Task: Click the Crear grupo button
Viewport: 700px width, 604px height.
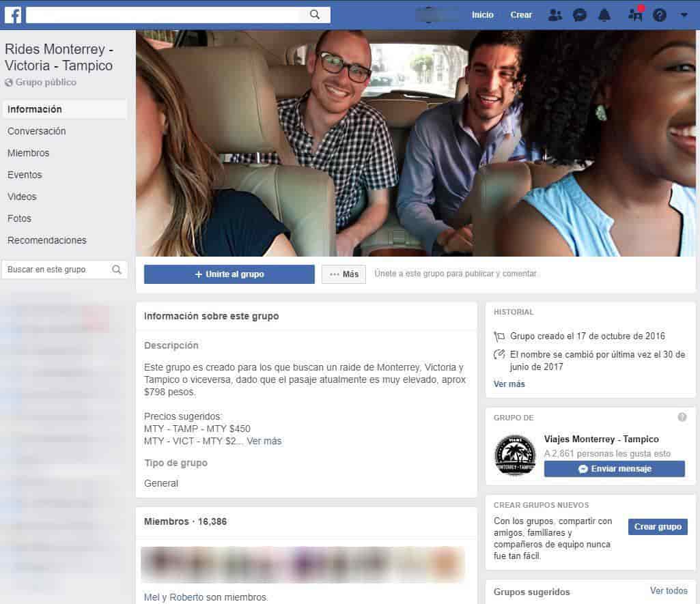Action: coord(658,527)
